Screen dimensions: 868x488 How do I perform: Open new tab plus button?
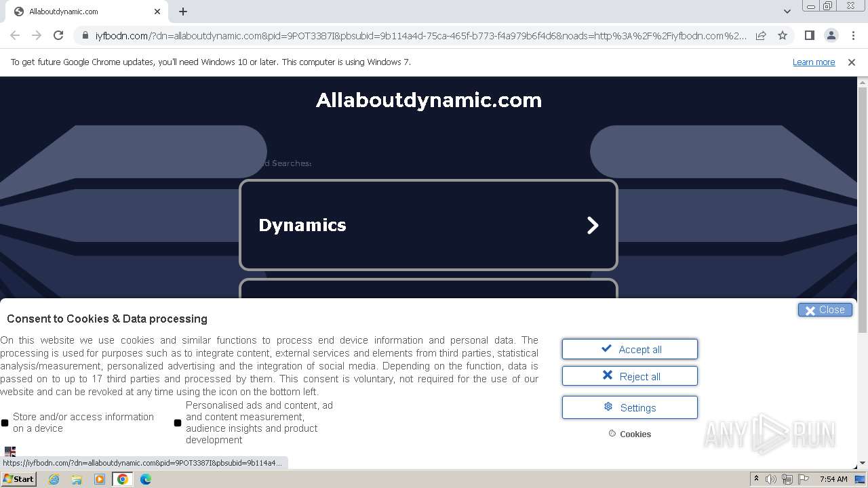pos(183,12)
